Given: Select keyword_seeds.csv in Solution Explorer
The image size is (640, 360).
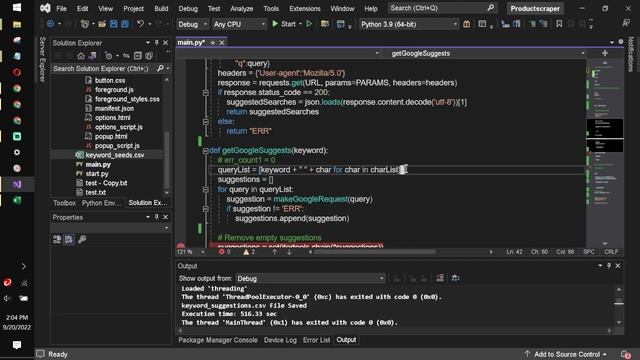Looking at the screenshot, I should tap(114, 155).
